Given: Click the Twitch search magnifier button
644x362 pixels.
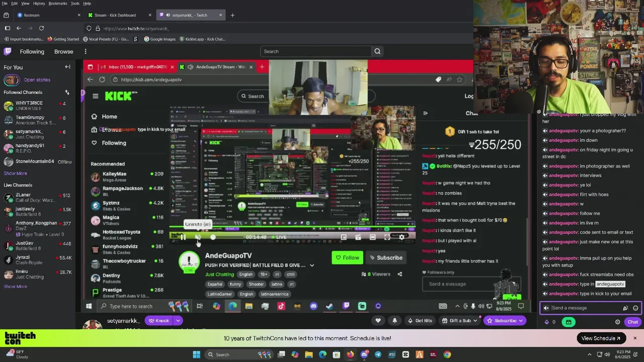Looking at the screenshot, I should click(x=377, y=51).
